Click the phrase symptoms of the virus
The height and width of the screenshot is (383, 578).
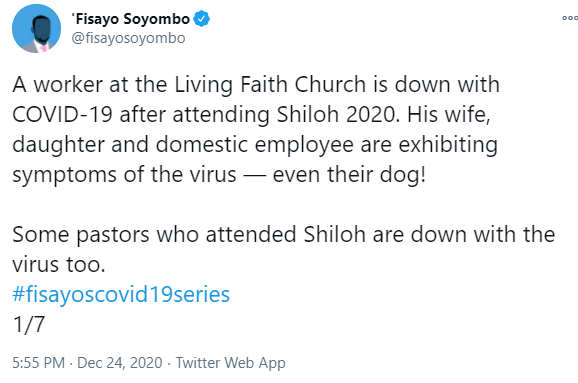pos(124,175)
